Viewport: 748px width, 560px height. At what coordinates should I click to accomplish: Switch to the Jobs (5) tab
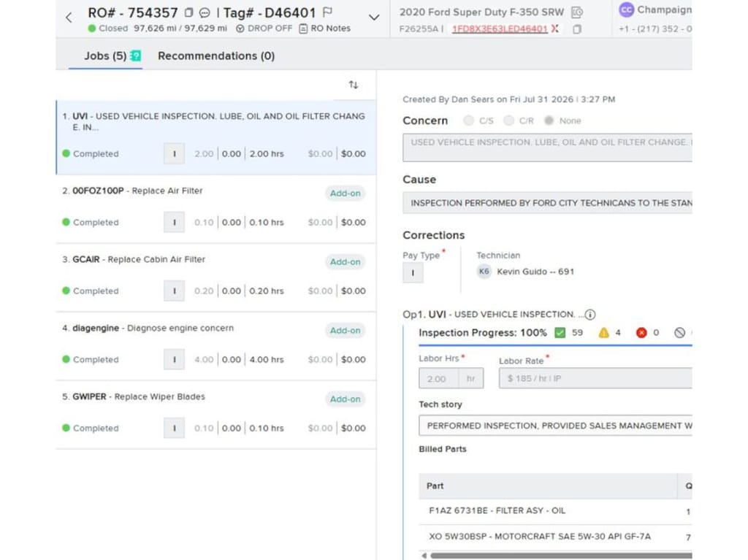[x=105, y=55]
